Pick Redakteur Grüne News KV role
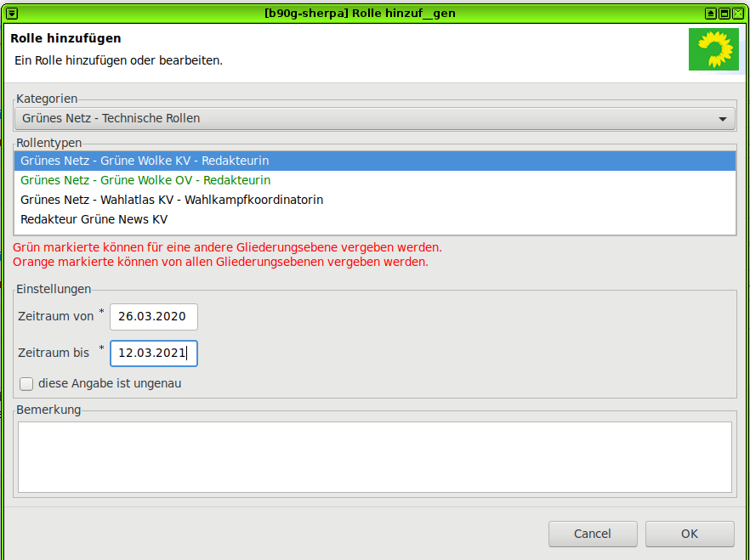Image resolution: width=750 pixels, height=560 pixels. [x=374, y=219]
